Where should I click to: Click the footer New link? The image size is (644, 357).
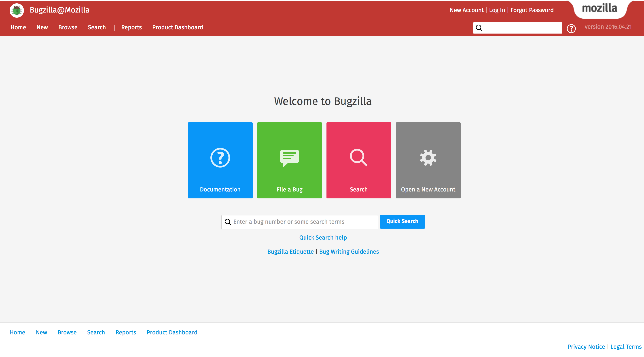[x=41, y=332]
